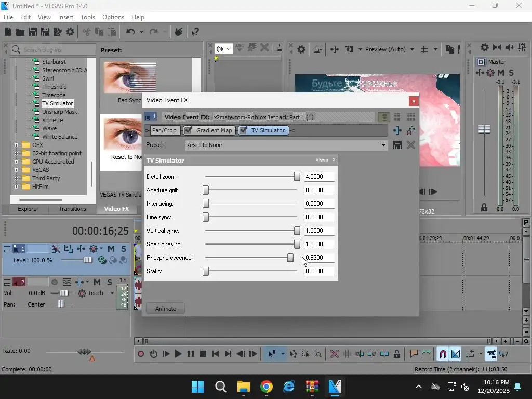The height and width of the screenshot is (399, 532).
Task: Toggle the Gradient Map effect checkbox
Action: (189, 130)
